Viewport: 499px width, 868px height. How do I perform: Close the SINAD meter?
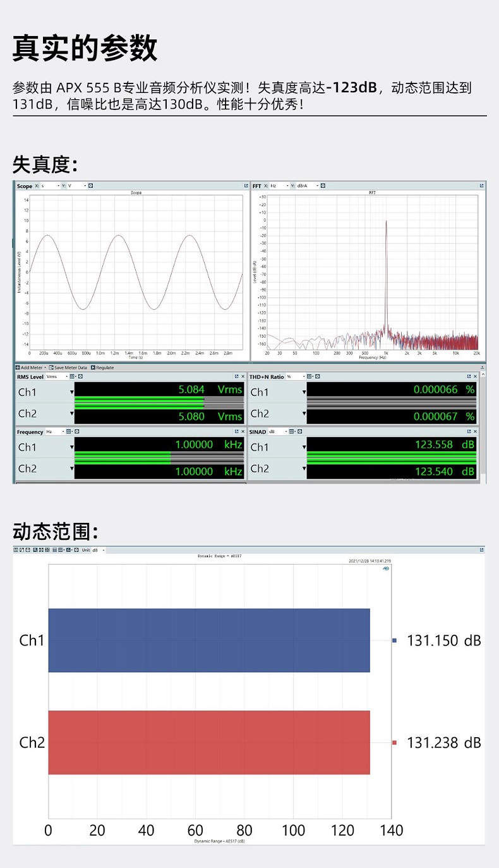click(475, 432)
